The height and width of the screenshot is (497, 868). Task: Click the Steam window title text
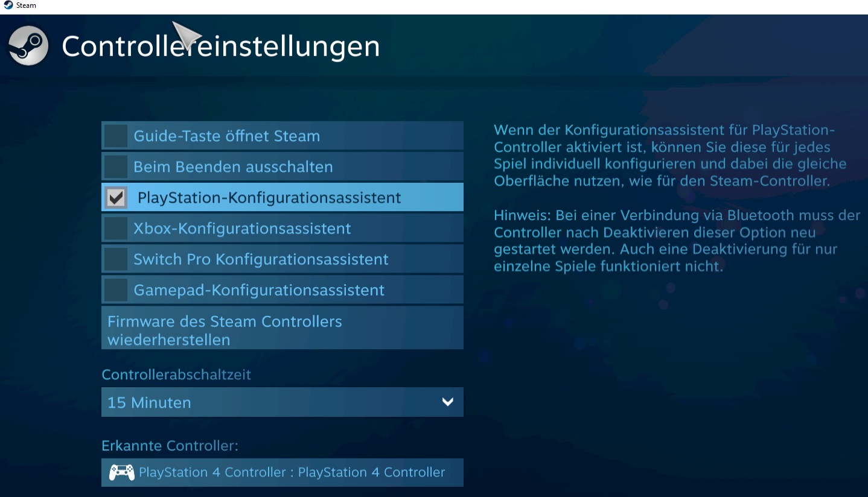tap(26, 5)
